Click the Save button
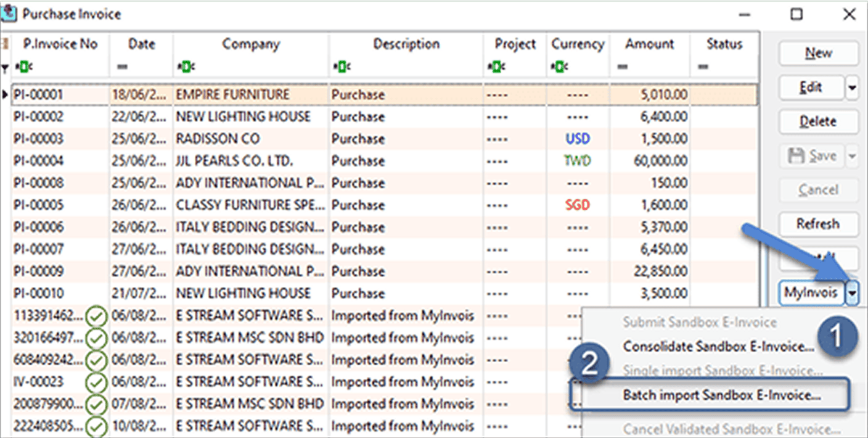This screenshot has width=868, height=438. tap(811, 156)
